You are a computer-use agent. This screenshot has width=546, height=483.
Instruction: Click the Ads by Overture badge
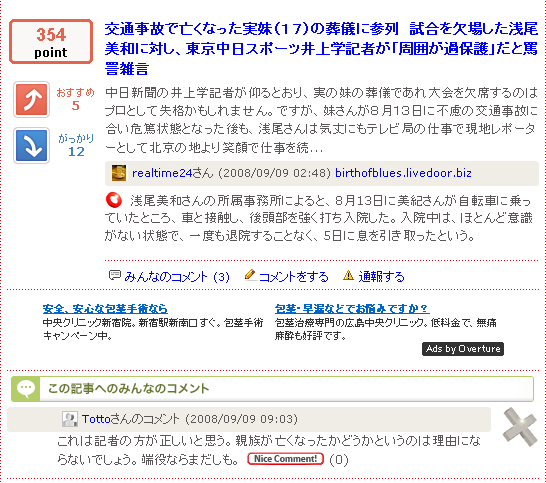tap(463, 349)
